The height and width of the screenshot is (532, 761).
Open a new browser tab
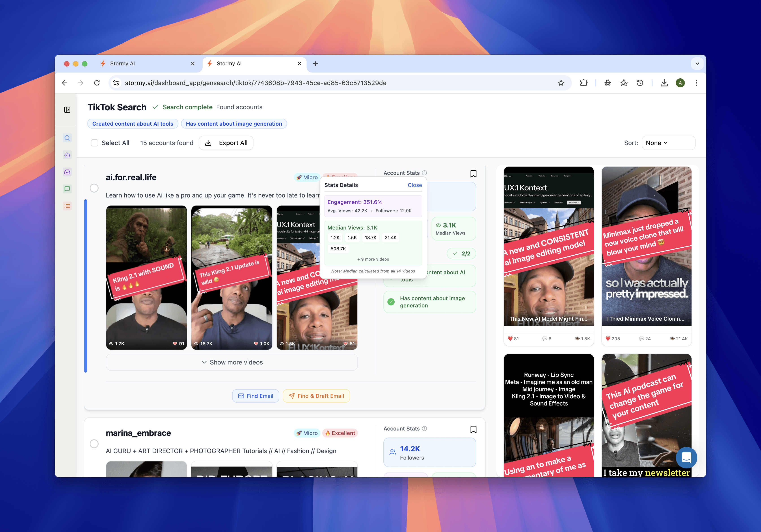click(315, 64)
